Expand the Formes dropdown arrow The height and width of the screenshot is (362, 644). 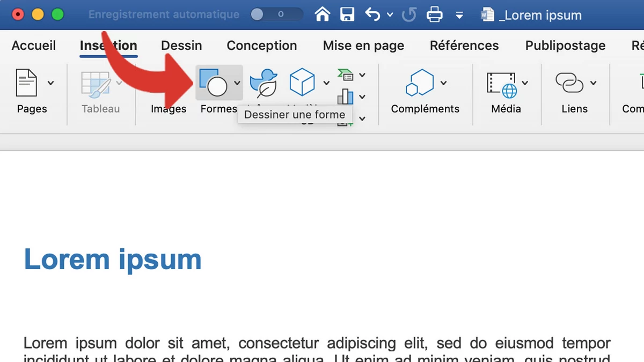click(237, 83)
